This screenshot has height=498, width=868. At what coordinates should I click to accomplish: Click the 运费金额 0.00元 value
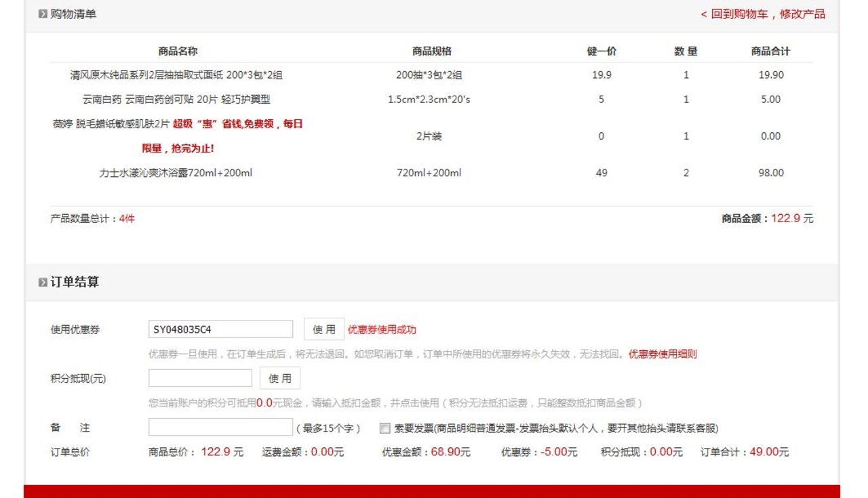[x=303, y=452]
